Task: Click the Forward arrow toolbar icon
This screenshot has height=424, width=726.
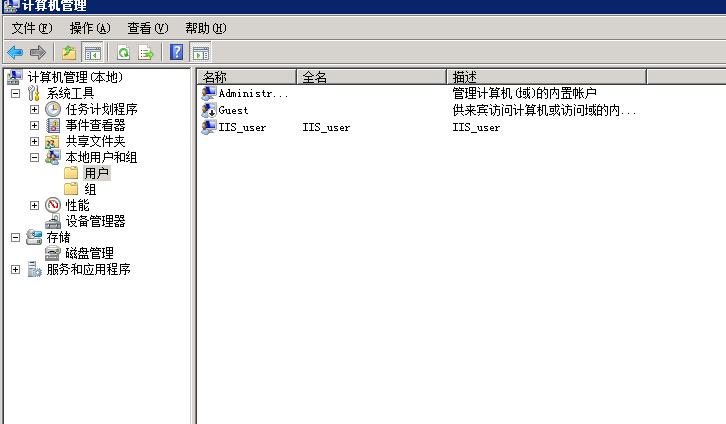Action: pos(38,52)
